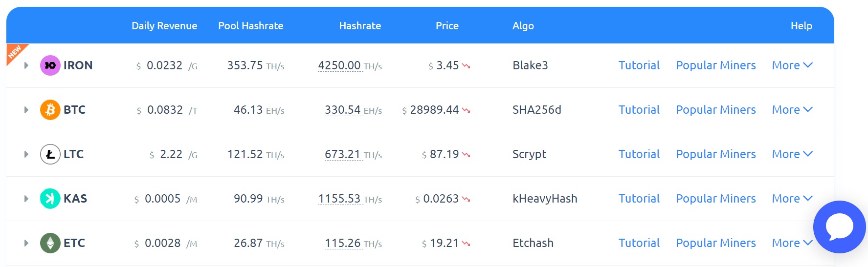Click the Bitcoin BTC logo icon
The width and height of the screenshot is (868, 267).
(x=50, y=110)
